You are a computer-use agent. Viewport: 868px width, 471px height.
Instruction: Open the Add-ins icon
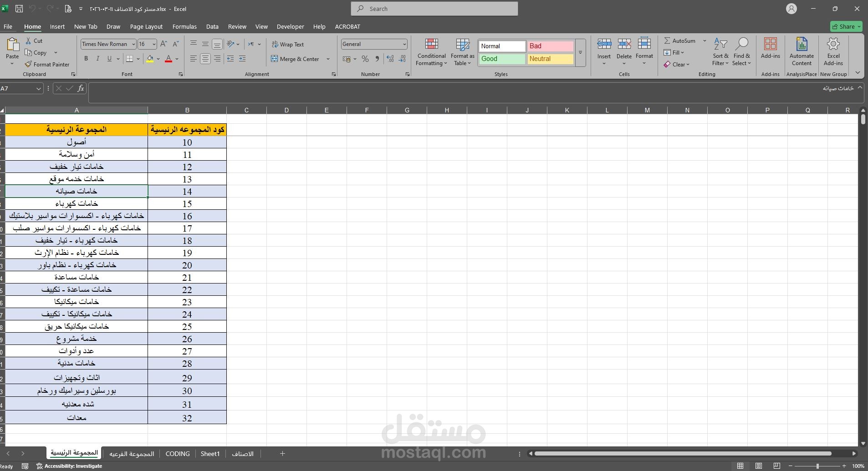(x=771, y=44)
